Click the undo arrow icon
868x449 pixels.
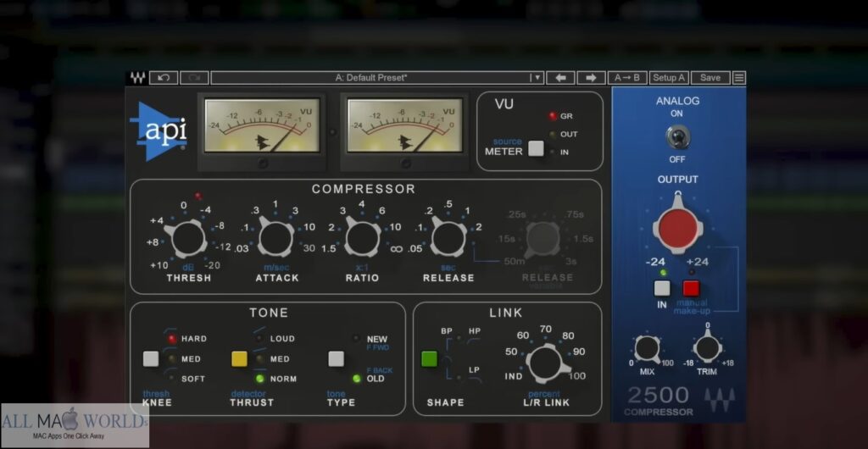pyautogui.click(x=164, y=78)
